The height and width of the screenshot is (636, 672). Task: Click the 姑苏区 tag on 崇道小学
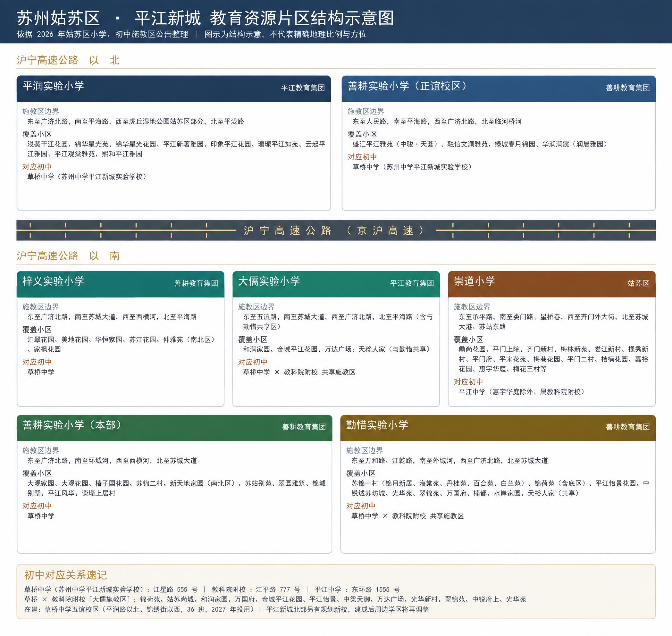pos(638,283)
